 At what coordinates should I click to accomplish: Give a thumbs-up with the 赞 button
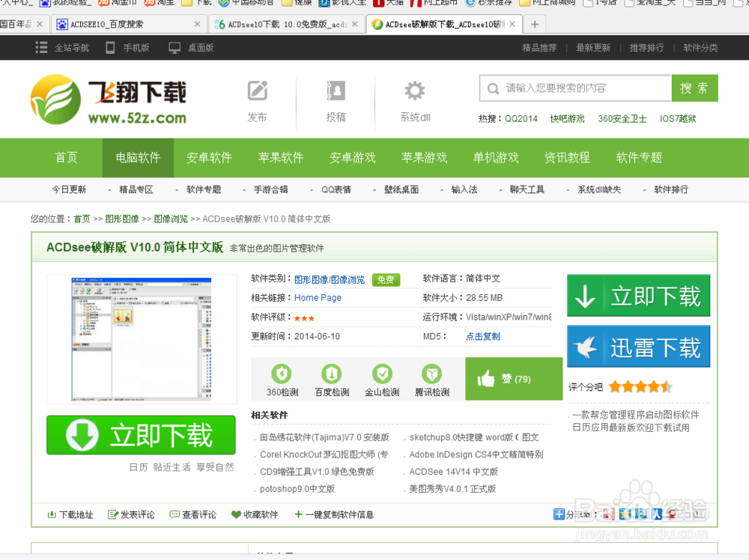pos(514,379)
